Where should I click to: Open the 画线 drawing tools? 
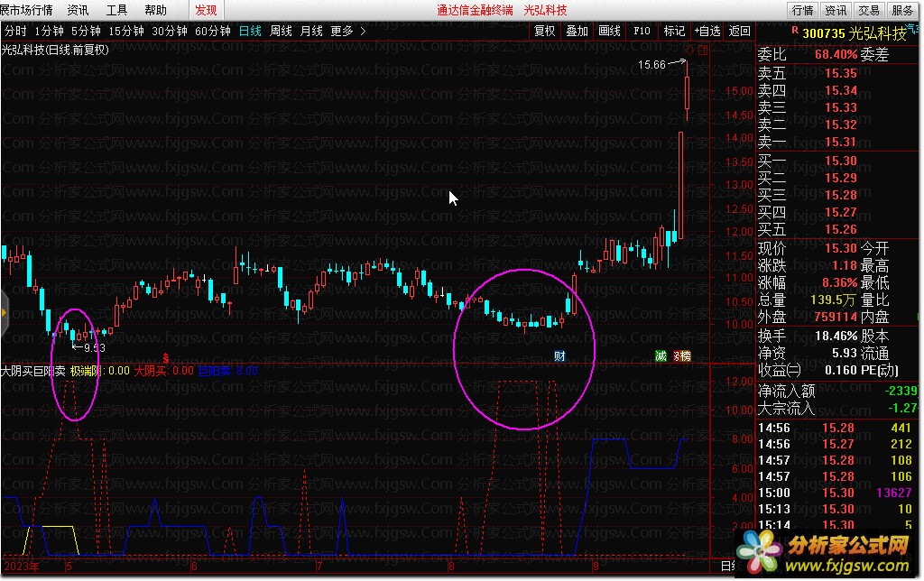pos(609,31)
